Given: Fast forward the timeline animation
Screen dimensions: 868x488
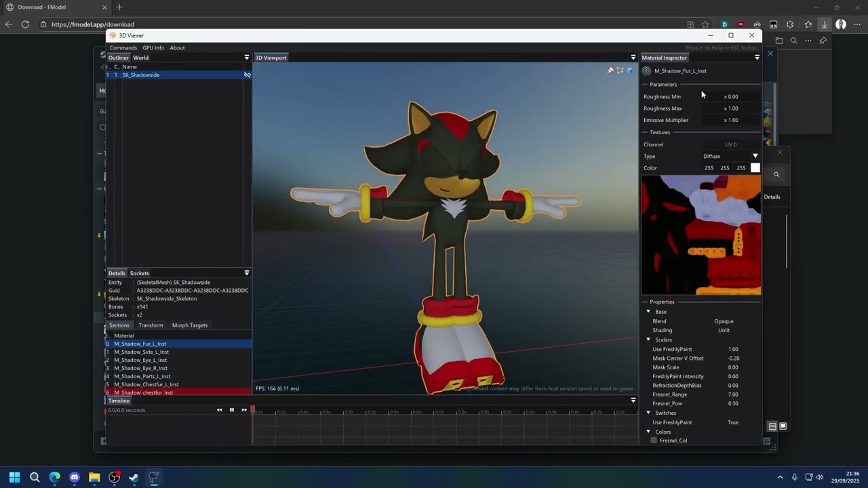Looking at the screenshot, I should pos(244,409).
